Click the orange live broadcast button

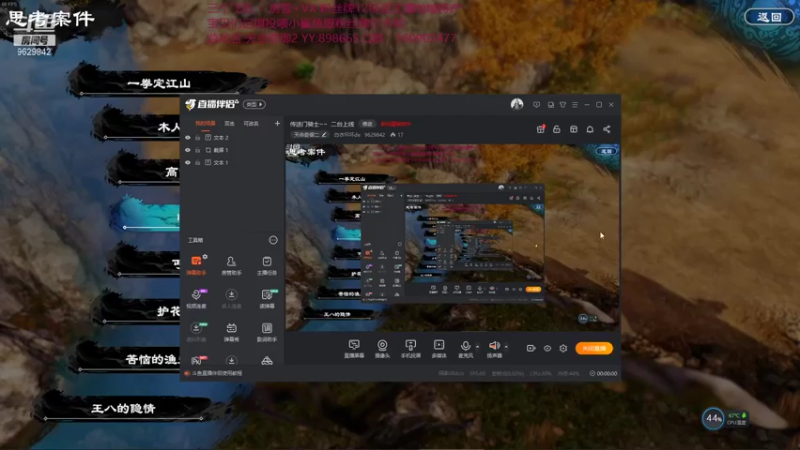click(x=594, y=348)
